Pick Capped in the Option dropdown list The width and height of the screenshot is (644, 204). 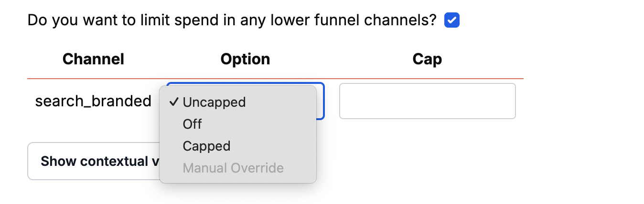click(206, 146)
